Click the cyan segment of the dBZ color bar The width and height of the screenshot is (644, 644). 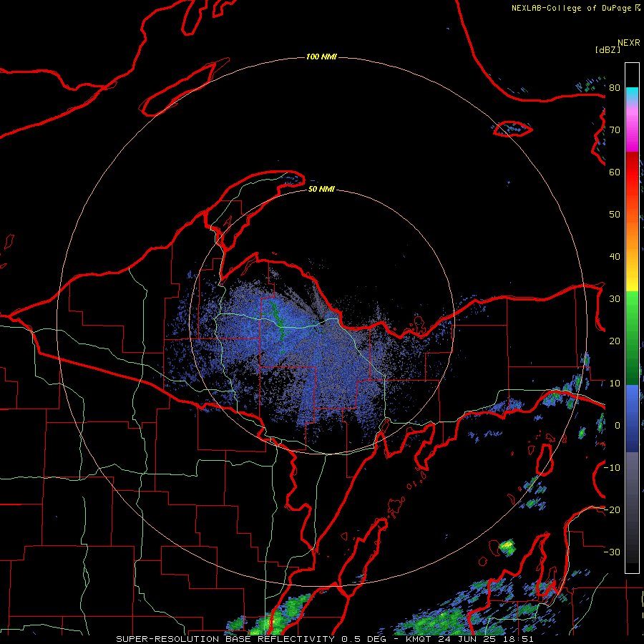pyautogui.click(x=632, y=95)
